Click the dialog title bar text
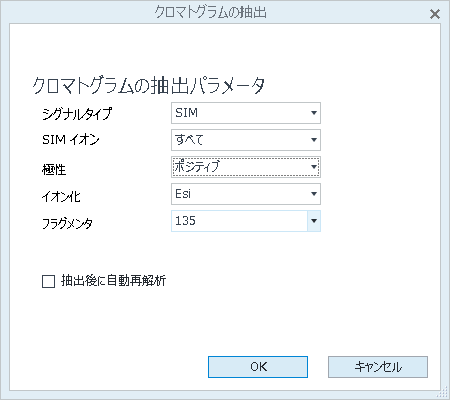The image size is (450, 400). [210, 12]
